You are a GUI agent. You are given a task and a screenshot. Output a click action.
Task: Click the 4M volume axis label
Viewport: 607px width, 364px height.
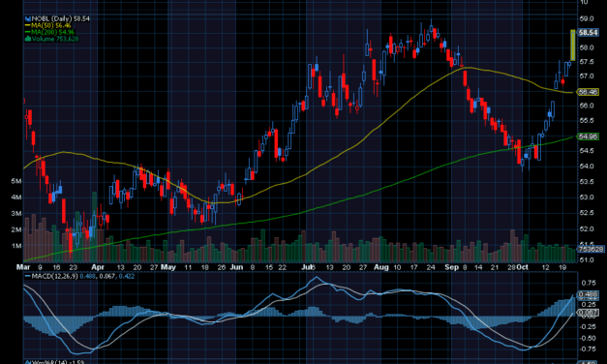click(16, 197)
